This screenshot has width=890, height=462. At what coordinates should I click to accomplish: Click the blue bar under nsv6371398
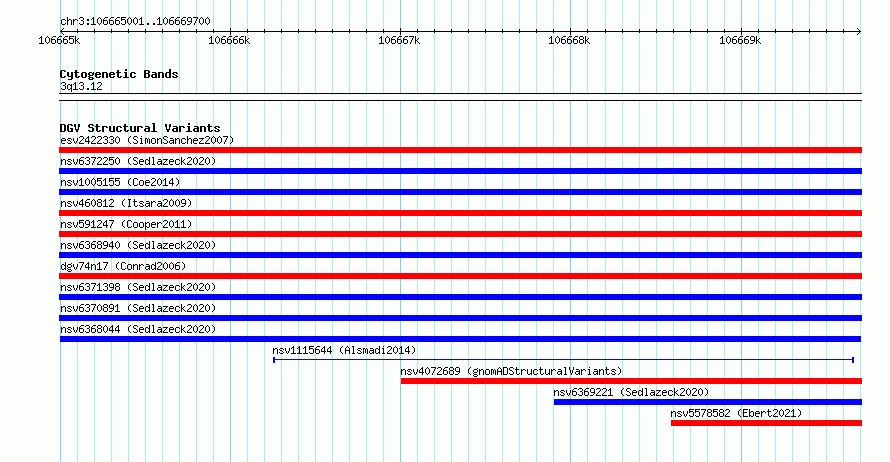click(x=460, y=297)
